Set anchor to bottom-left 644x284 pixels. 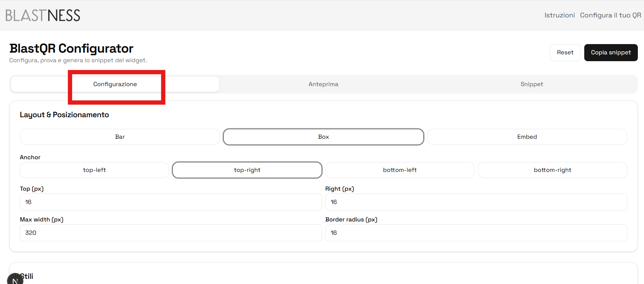(x=400, y=170)
